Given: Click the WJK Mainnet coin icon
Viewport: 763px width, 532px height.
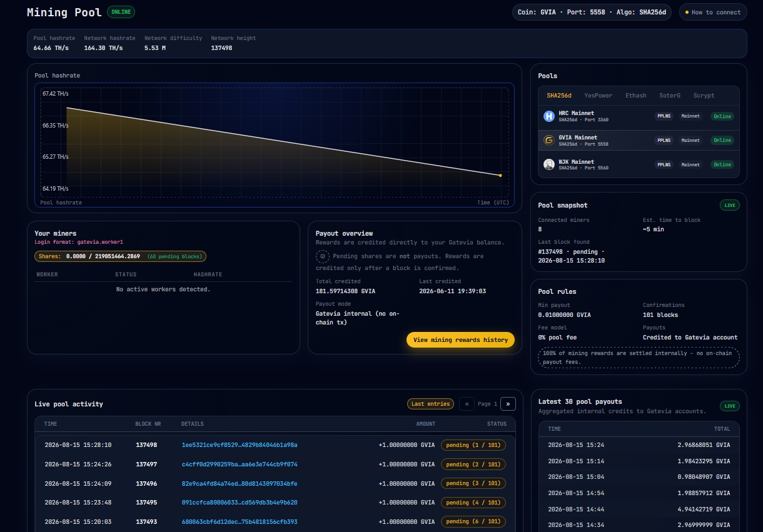Looking at the screenshot, I should (549, 164).
